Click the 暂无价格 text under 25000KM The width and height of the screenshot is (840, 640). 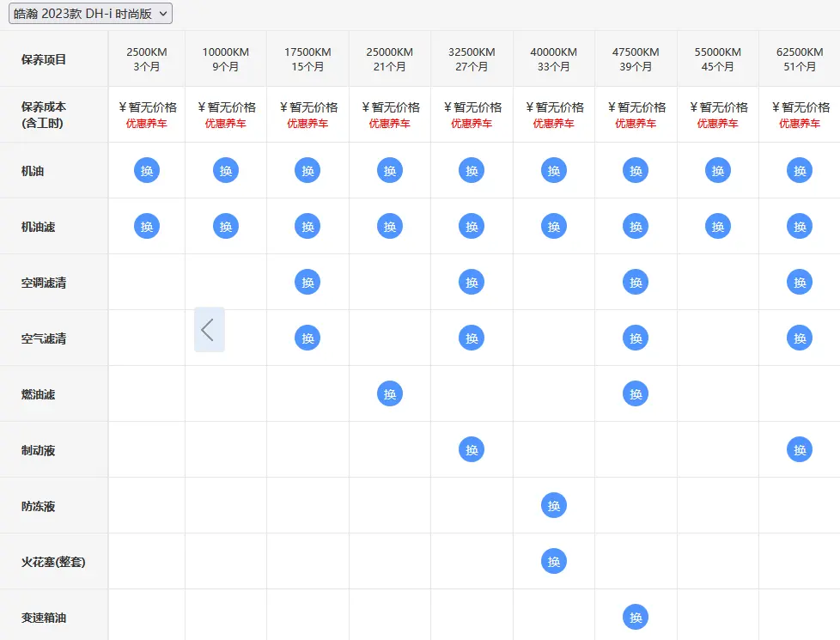[x=395, y=107]
